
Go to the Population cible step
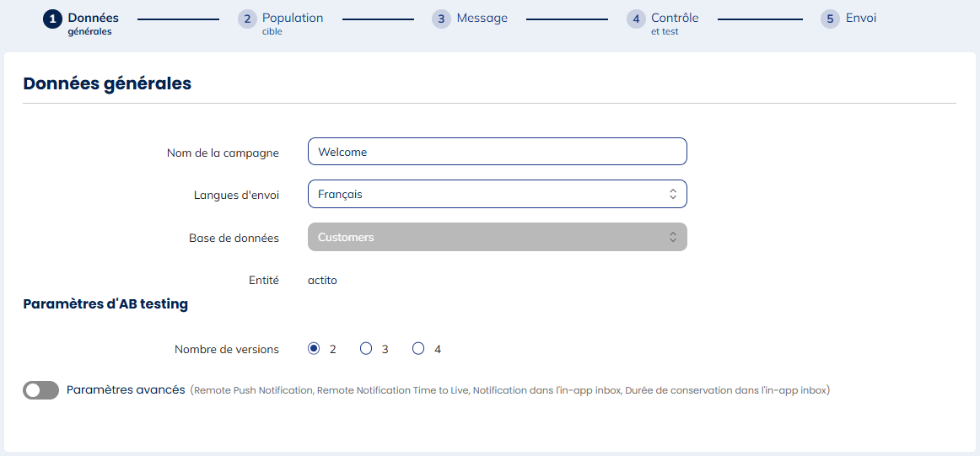(292, 24)
